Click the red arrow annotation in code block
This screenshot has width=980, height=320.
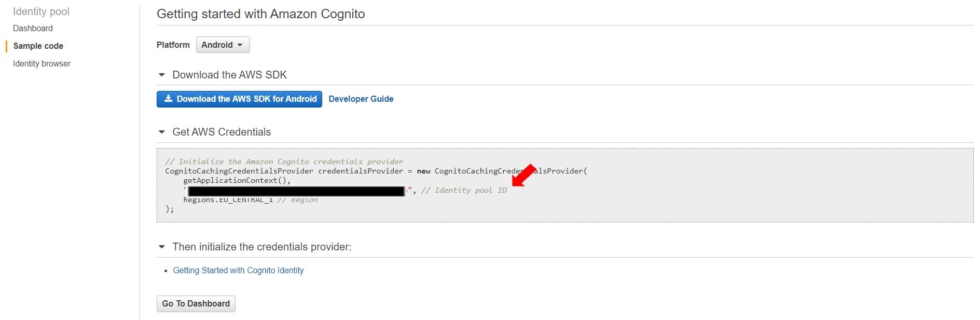(x=523, y=176)
